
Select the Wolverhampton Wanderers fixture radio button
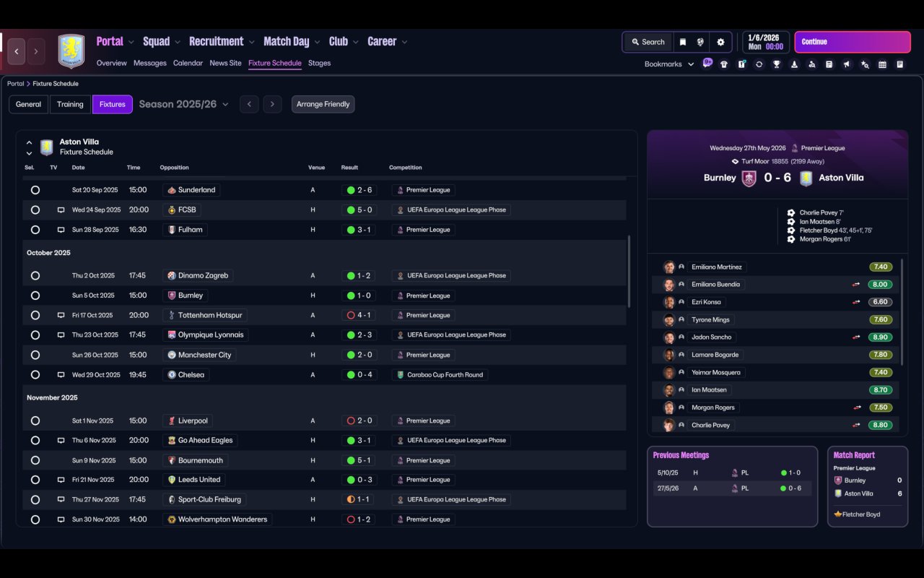(35, 519)
